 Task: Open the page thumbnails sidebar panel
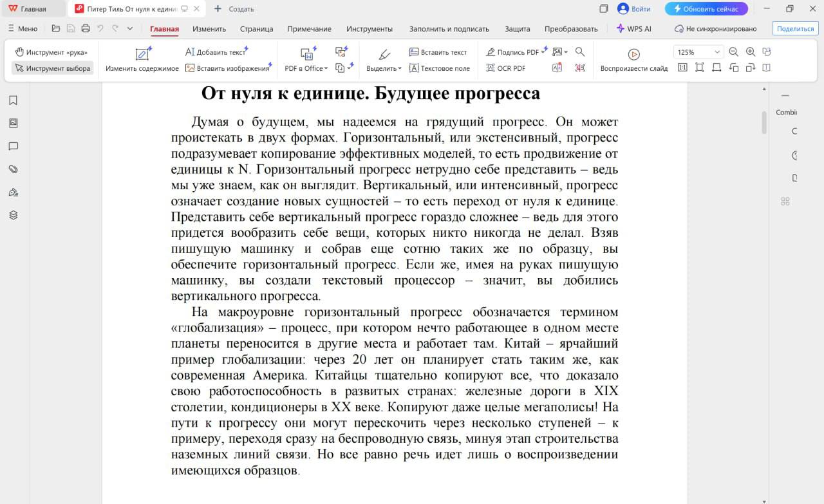click(13, 123)
